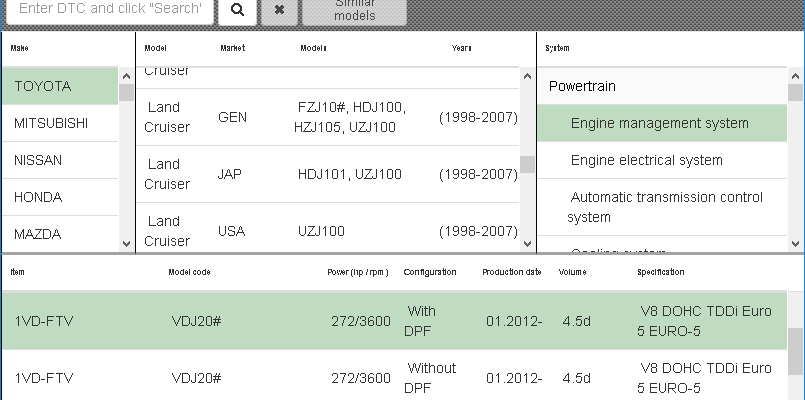Click the Item column header

[x=17, y=272]
